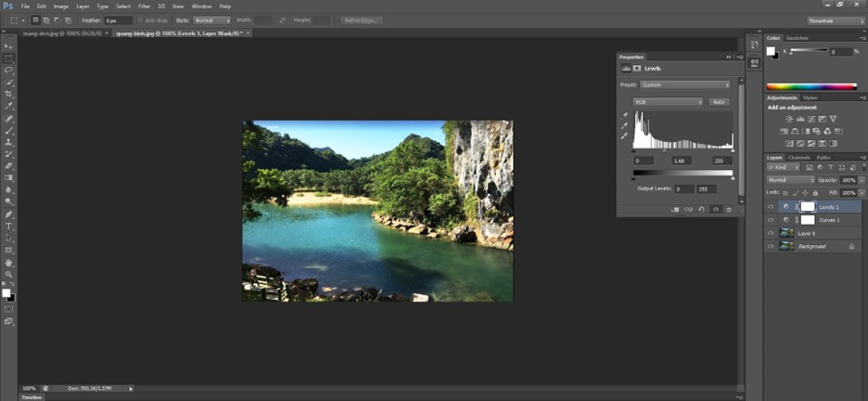Open the Filter menu

[x=144, y=6]
